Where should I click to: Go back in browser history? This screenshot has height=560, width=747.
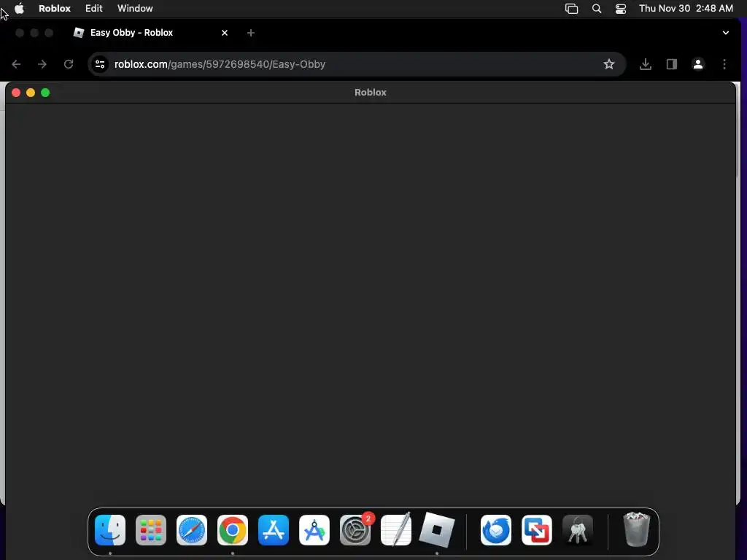16,64
